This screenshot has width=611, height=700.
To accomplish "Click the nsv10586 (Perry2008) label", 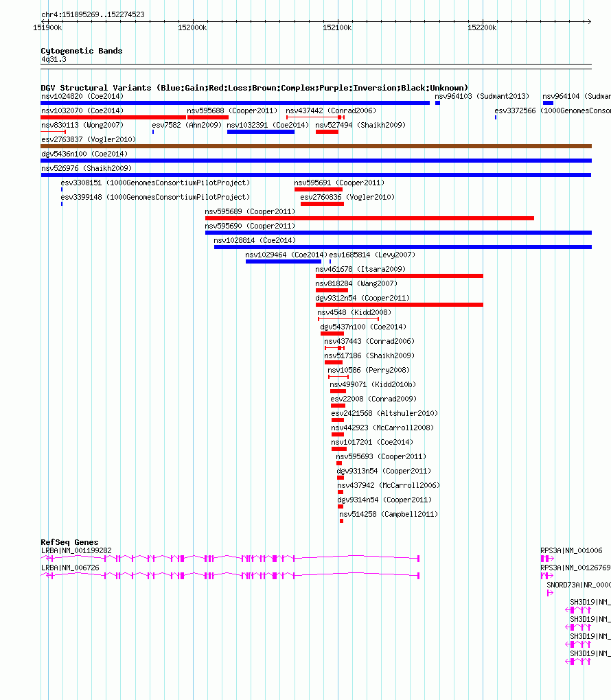I will tap(369, 370).
